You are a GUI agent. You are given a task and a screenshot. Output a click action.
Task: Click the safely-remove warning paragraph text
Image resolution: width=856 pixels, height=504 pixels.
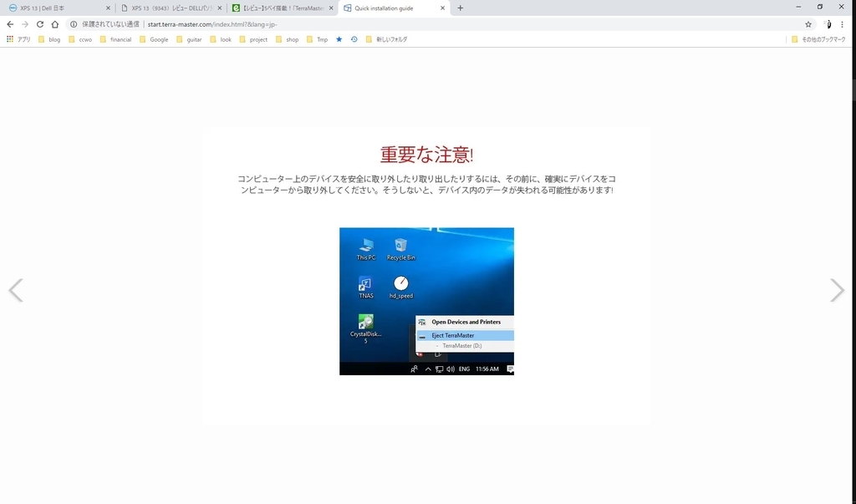(426, 185)
